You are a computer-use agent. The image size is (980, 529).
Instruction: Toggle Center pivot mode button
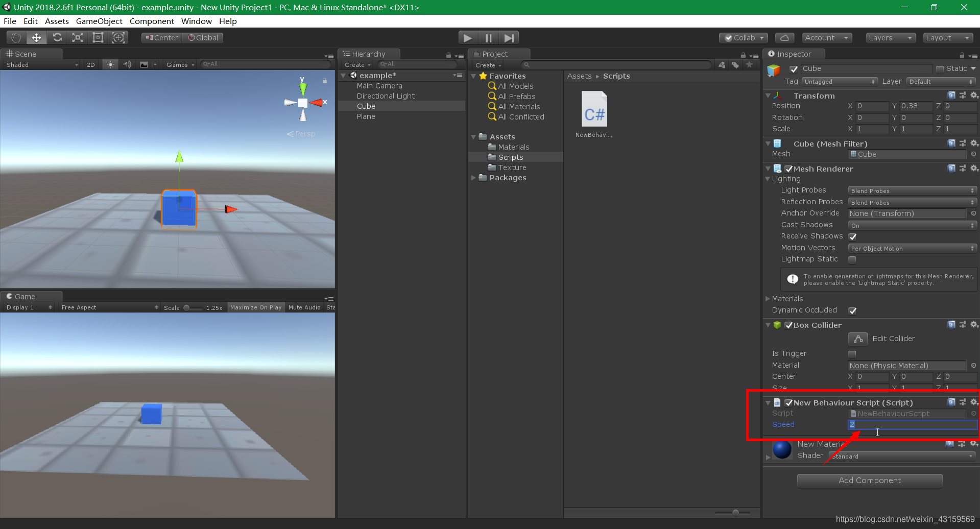click(162, 38)
